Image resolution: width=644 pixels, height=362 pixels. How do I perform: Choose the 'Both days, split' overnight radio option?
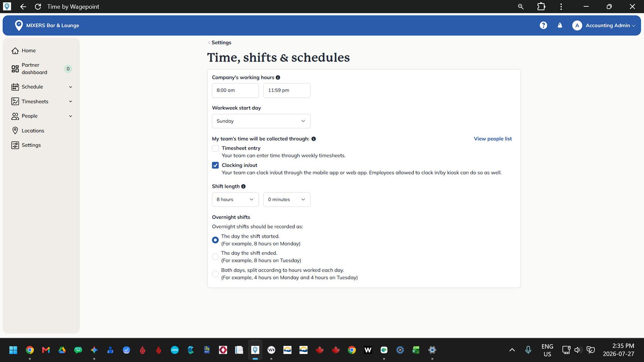click(215, 274)
